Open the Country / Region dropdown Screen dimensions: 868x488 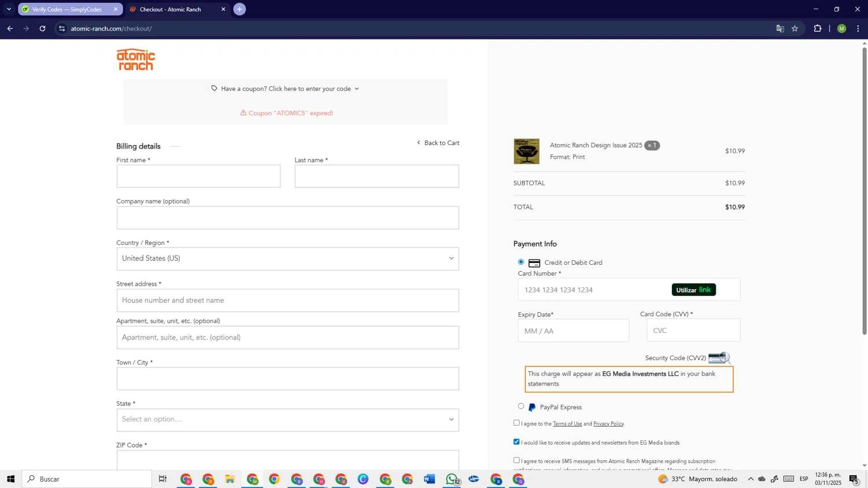(288, 259)
